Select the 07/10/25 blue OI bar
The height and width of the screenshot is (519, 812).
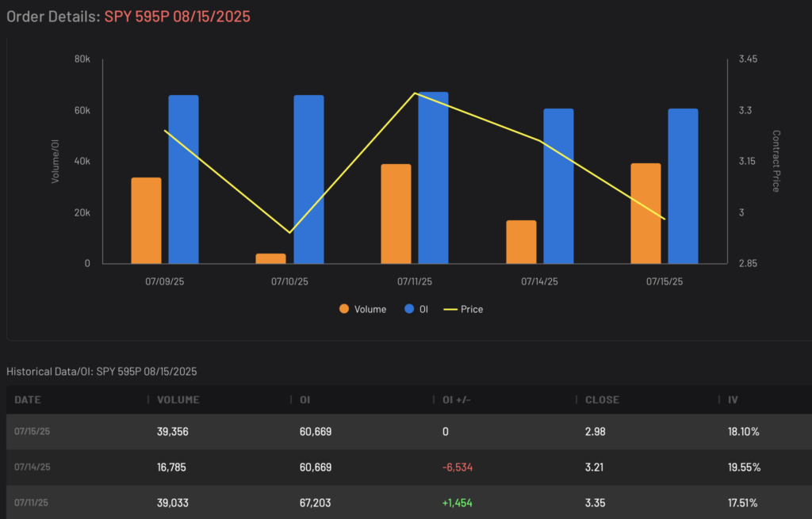coord(308,180)
